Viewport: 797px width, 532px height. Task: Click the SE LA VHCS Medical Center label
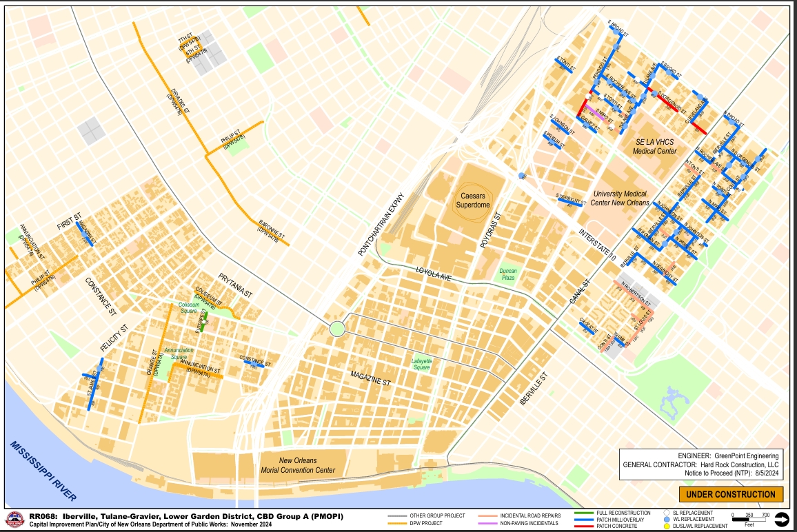point(655,146)
